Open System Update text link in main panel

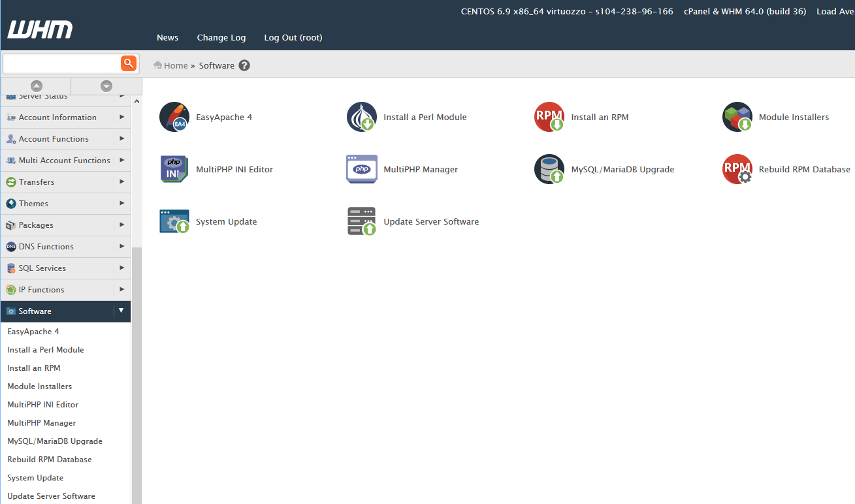227,222
